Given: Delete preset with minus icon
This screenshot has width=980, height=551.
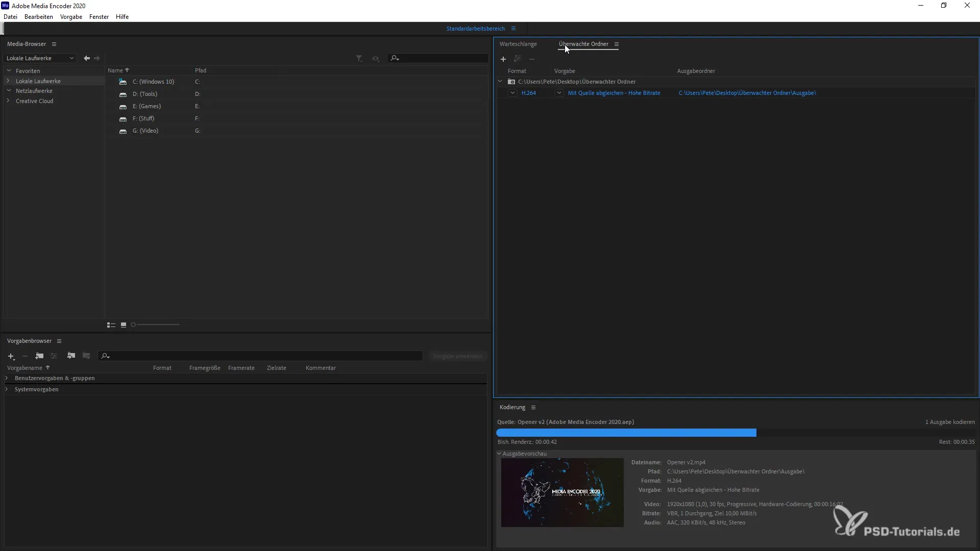Looking at the screenshot, I should click(25, 356).
